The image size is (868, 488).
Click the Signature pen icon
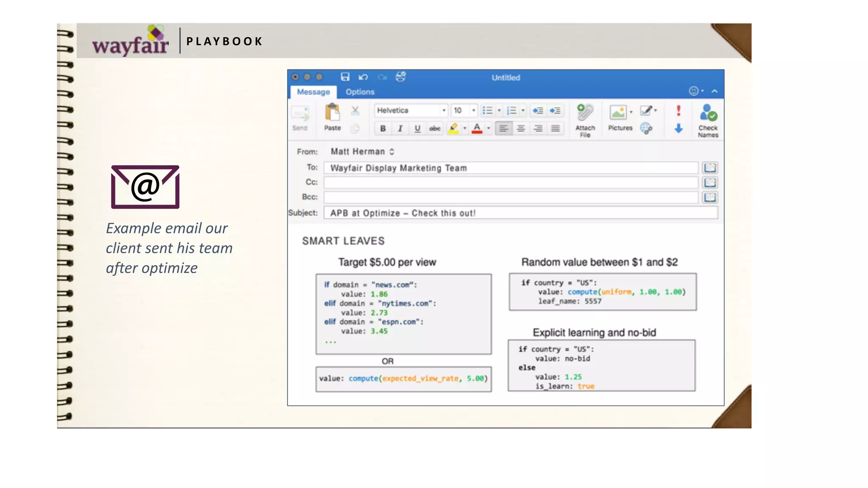(646, 111)
